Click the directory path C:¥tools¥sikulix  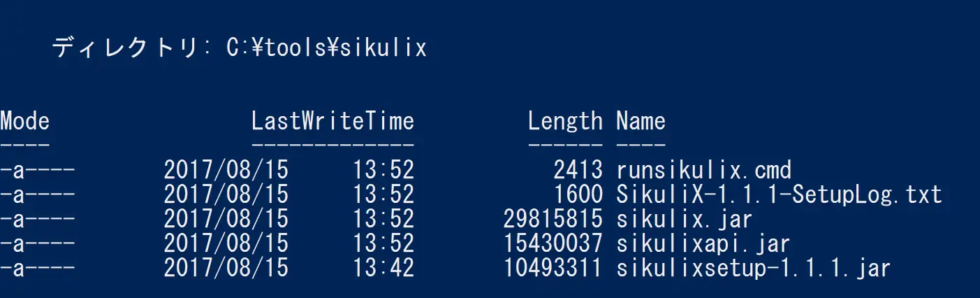pos(326,48)
